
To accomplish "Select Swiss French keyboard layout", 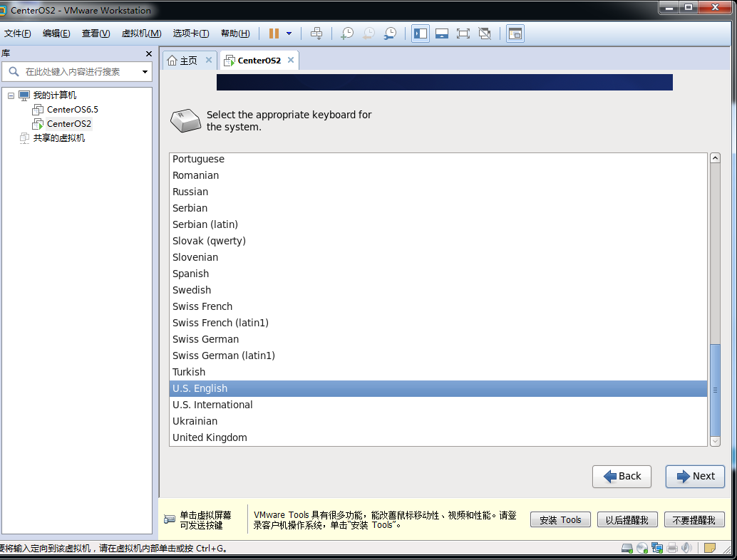I will 438,307.
